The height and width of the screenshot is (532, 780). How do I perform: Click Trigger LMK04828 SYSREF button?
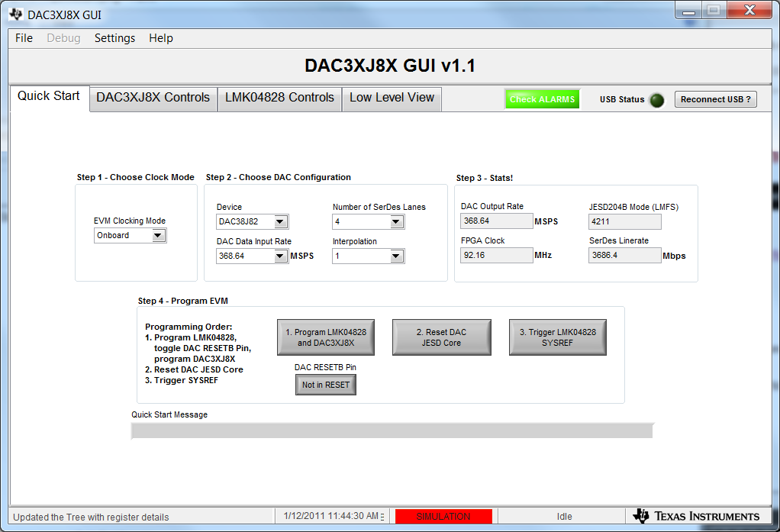558,337
